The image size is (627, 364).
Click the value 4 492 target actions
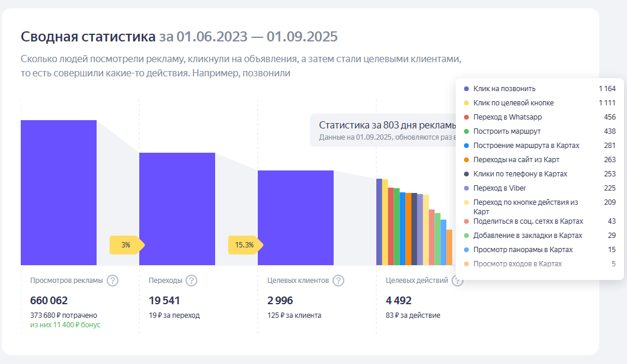399,301
